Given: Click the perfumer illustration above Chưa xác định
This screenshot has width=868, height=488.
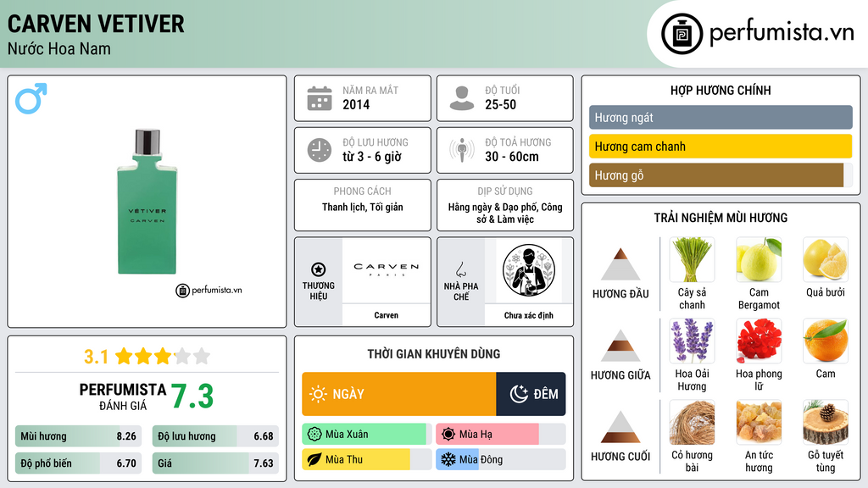Looking at the screenshot, I should [529, 270].
